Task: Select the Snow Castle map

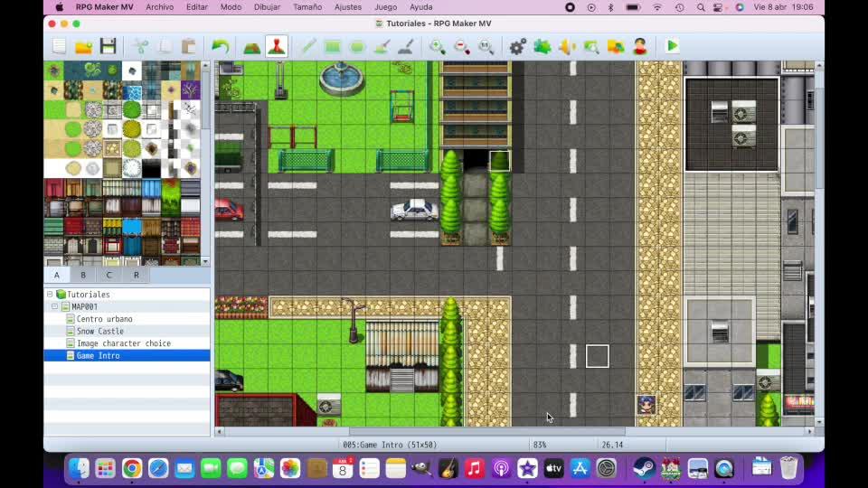Action: pyautogui.click(x=100, y=332)
